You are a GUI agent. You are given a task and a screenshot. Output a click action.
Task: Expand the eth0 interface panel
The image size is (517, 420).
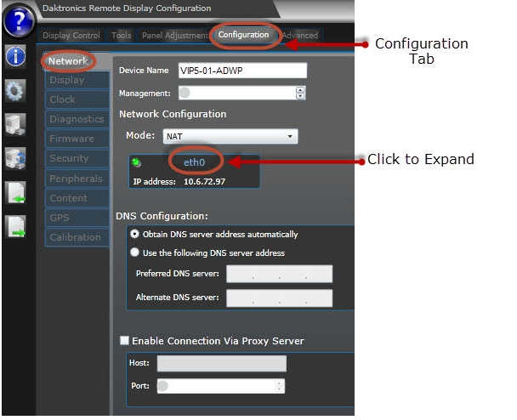[194, 162]
